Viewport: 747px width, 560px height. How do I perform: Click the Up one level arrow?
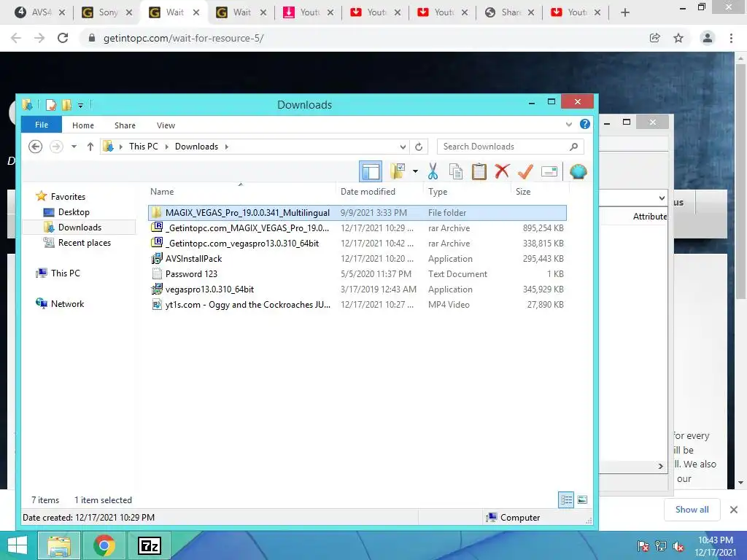(x=90, y=147)
